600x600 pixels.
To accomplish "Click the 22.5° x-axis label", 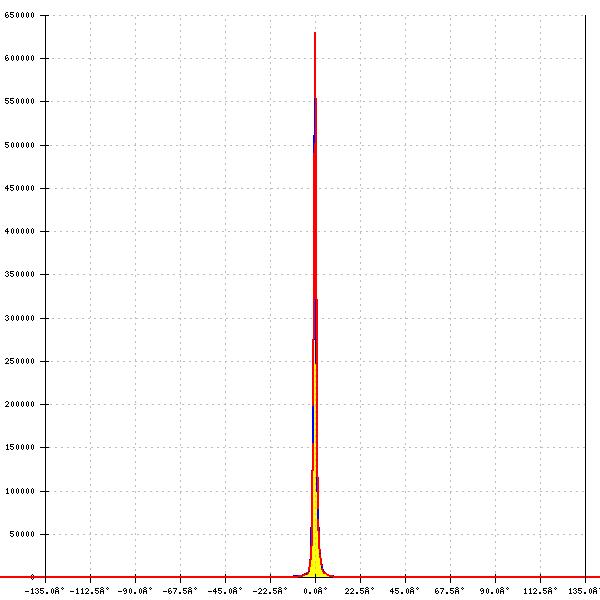I will pyautogui.click(x=360, y=591).
